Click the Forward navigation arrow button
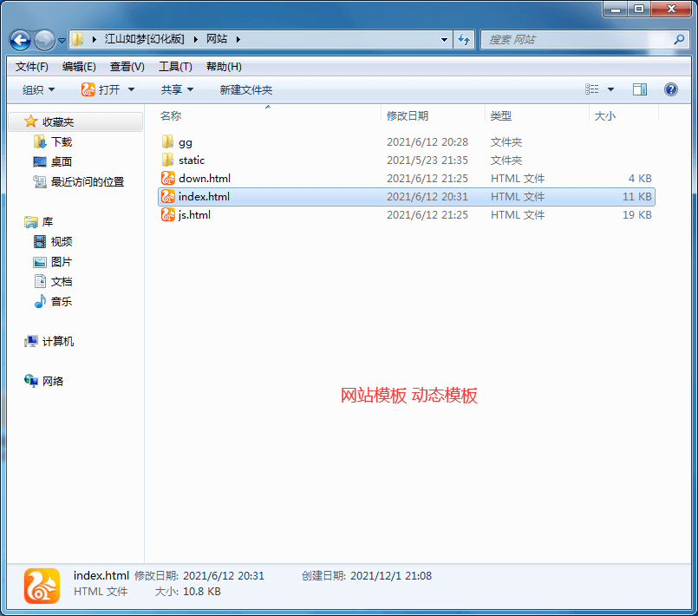Viewport: 698px width, 616px height. point(44,40)
